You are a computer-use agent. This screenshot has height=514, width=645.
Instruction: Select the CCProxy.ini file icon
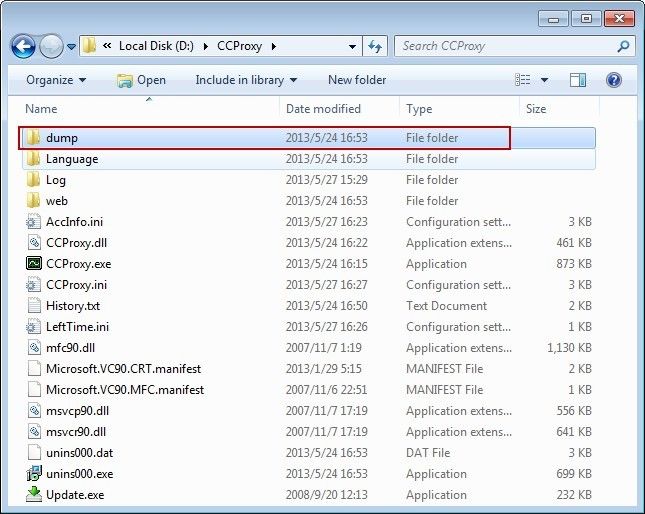coord(33,285)
